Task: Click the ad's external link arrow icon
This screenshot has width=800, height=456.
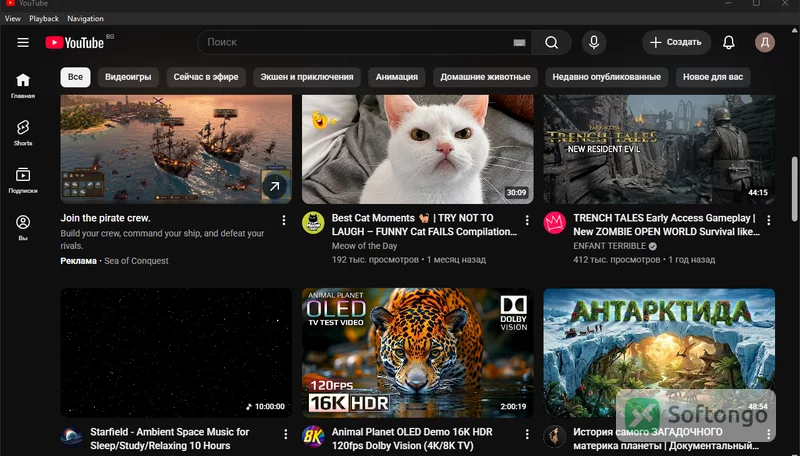Action: pyautogui.click(x=274, y=187)
